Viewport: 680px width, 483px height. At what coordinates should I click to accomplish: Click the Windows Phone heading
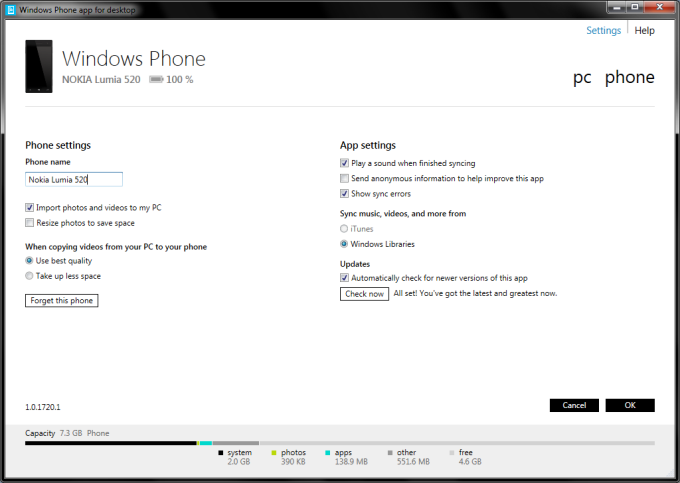[x=134, y=59]
